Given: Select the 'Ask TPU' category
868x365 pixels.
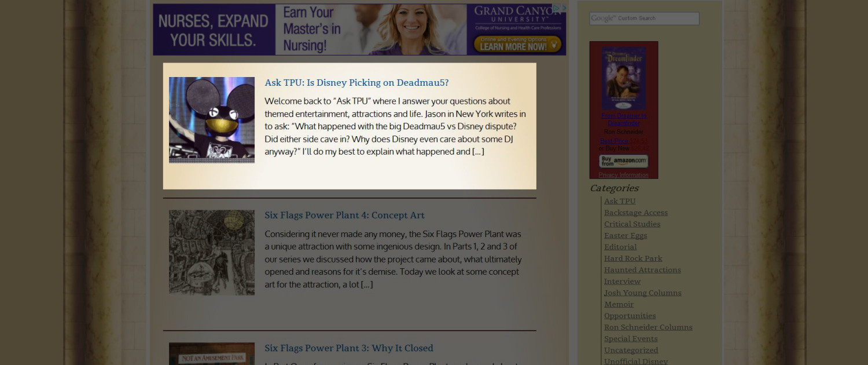Looking at the screenshot, I should [620, 201].
